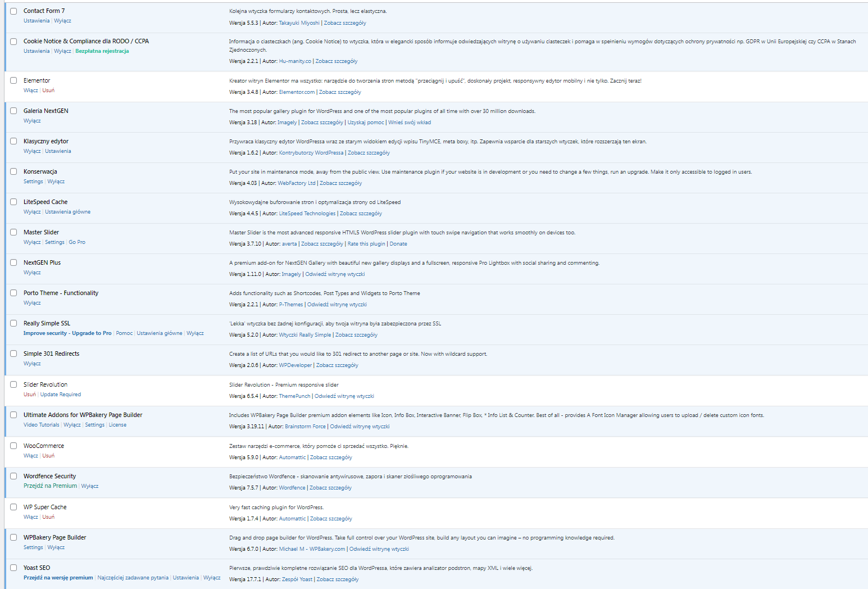Open Ustawienia for Contact Form 7
This screenshot has height=589, width=868.
[x=37, y=21]
